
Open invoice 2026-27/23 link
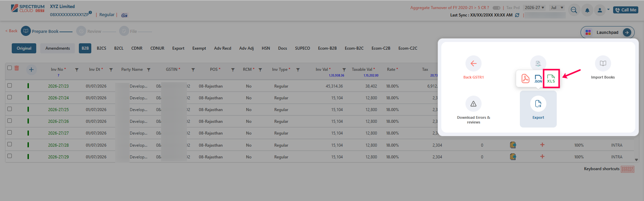tap(58, 86)
